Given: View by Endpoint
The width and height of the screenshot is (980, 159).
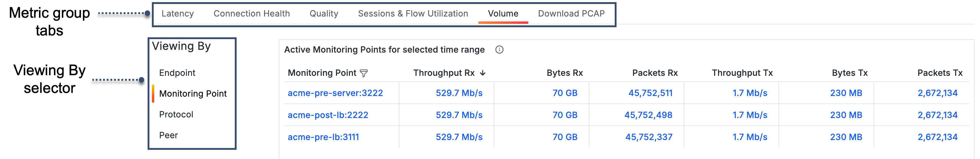Looking at the screenshot, I should [177, 73].
